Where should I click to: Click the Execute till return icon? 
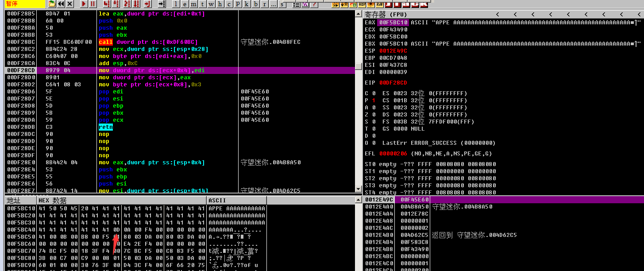coord(147,4)
